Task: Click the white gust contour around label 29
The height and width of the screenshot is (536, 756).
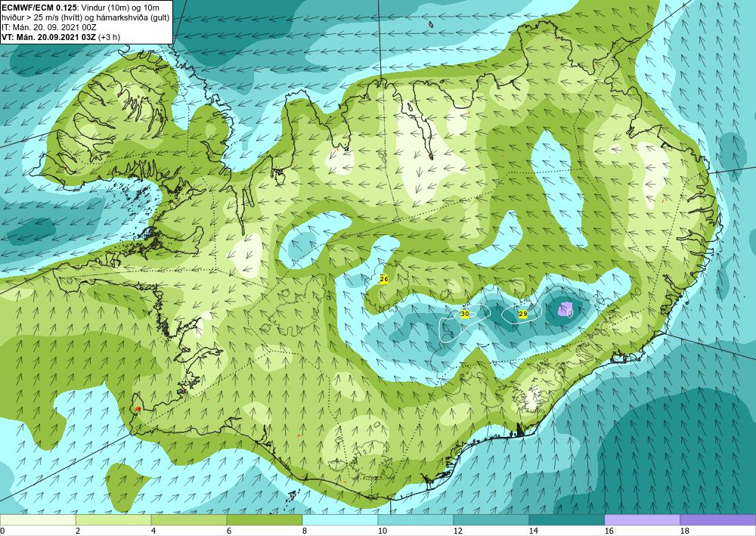Action: (x=522, y=314)
